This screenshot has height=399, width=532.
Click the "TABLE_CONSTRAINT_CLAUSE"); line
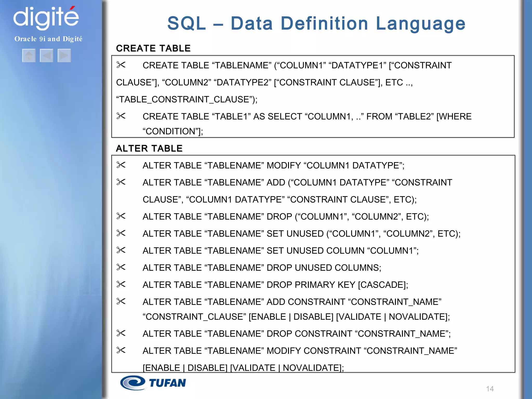187,99
